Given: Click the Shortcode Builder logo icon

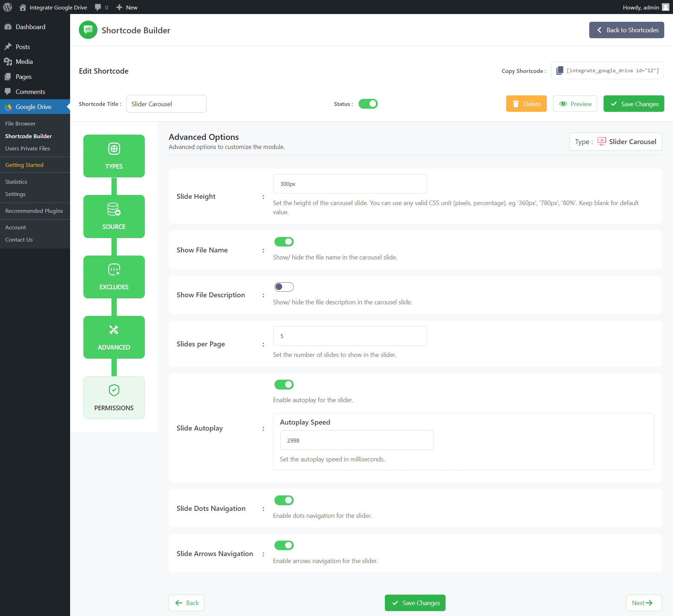Looking at the screenshot, I should [88, 30].
